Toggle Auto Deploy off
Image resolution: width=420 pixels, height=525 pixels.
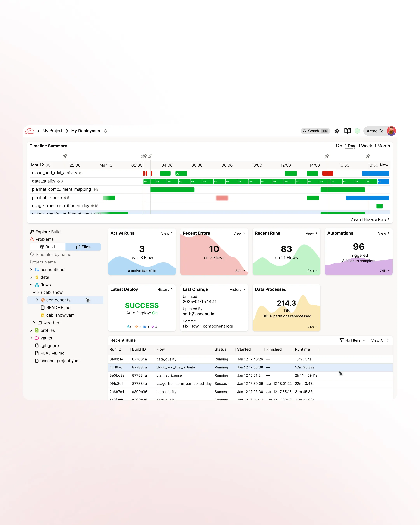tap(155, 313)
